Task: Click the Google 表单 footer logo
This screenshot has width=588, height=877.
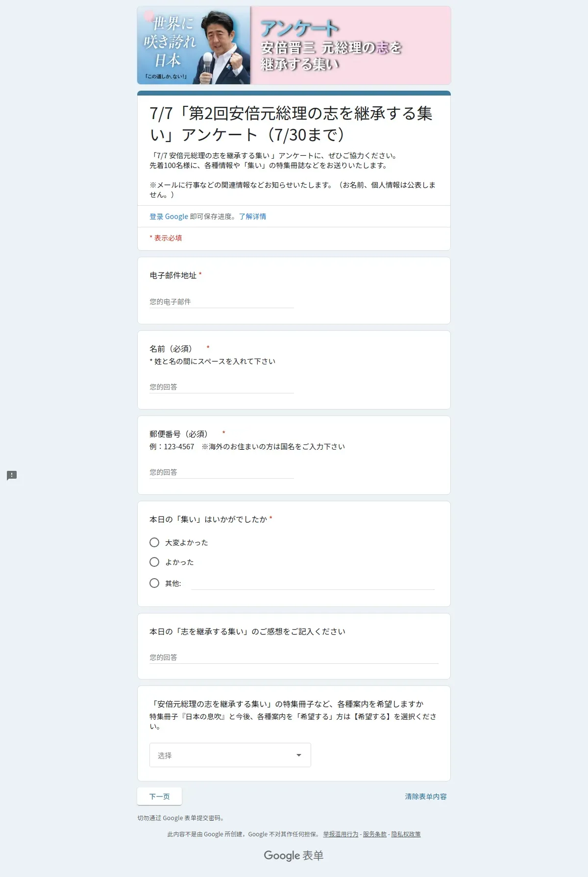Action: coord(294,855)
